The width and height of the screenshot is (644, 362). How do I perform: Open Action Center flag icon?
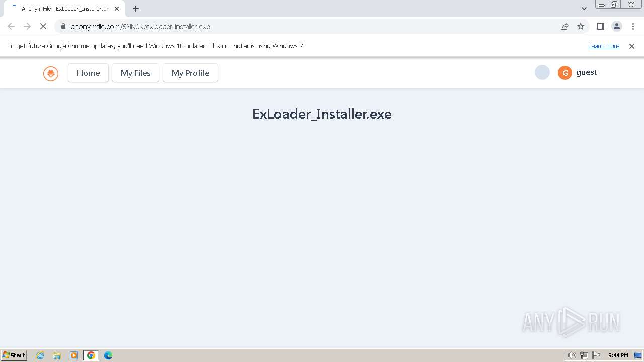point(596,355)
